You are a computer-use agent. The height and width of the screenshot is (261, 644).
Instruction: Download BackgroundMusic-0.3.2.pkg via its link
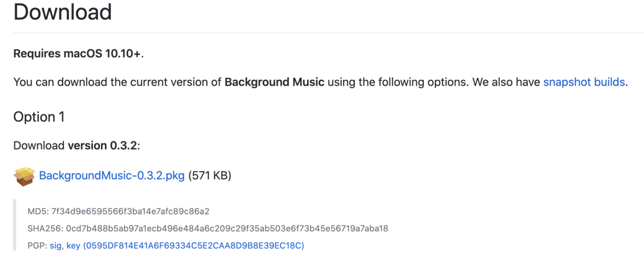click(x=112, y=175)
